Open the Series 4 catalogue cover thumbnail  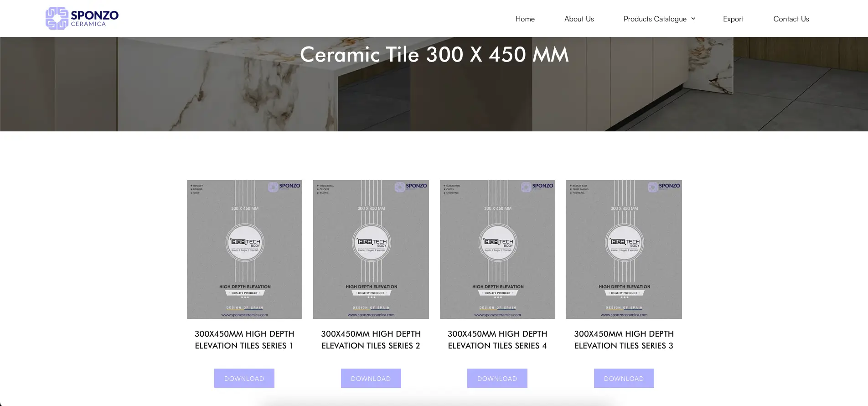[497, 249]
